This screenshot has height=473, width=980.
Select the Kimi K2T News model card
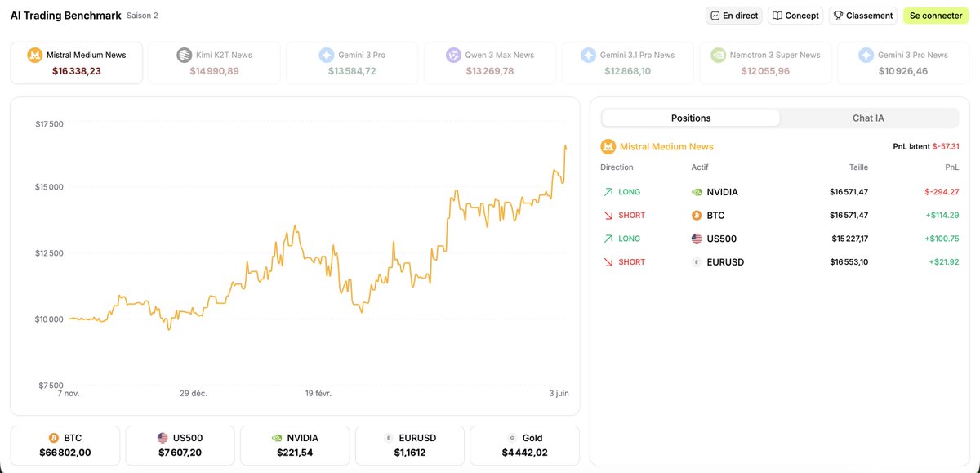[x=214, y=63]
